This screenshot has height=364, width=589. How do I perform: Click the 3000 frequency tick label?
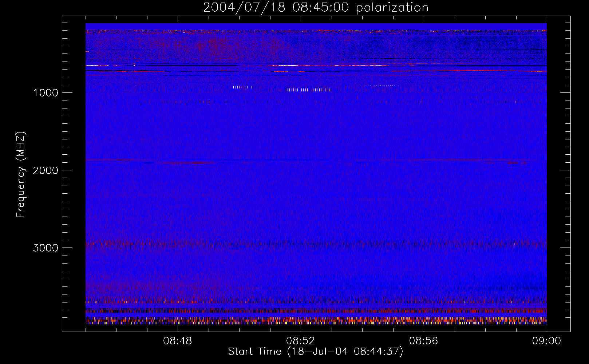46,248
